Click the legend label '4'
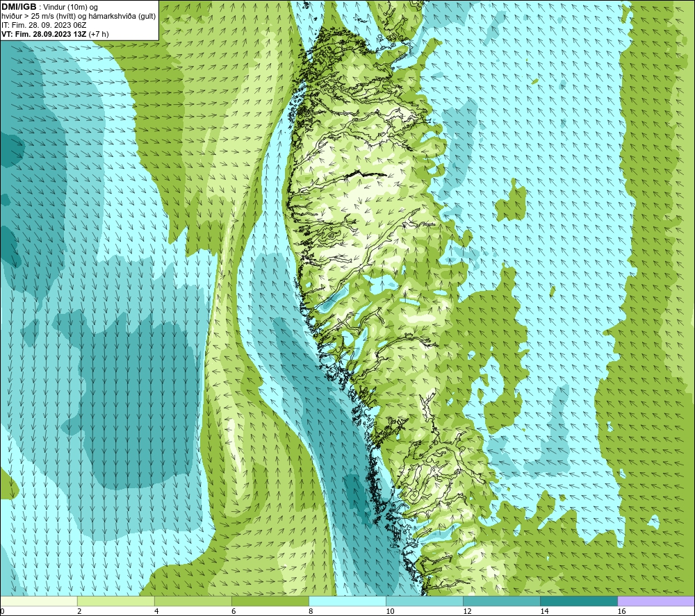The height and width of the screenshot is (616, 695). click(x=156, y=612)
